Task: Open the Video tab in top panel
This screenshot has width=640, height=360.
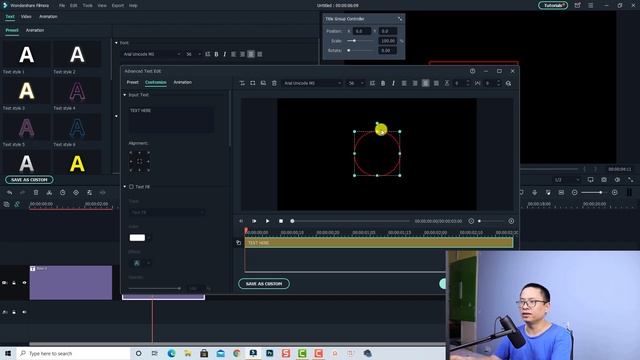Action: (x=26, y=17)
